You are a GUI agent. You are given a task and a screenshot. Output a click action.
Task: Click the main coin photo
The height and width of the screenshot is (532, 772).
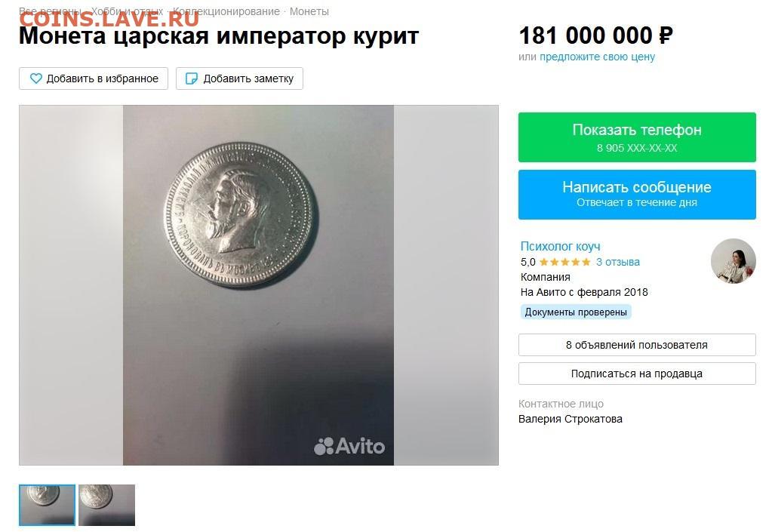click(259, 285)
